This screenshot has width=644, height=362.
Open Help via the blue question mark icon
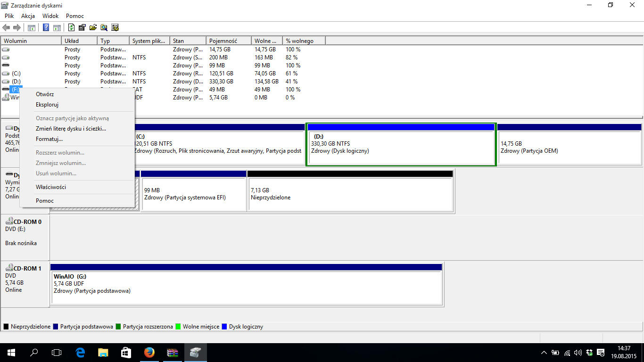46,27
